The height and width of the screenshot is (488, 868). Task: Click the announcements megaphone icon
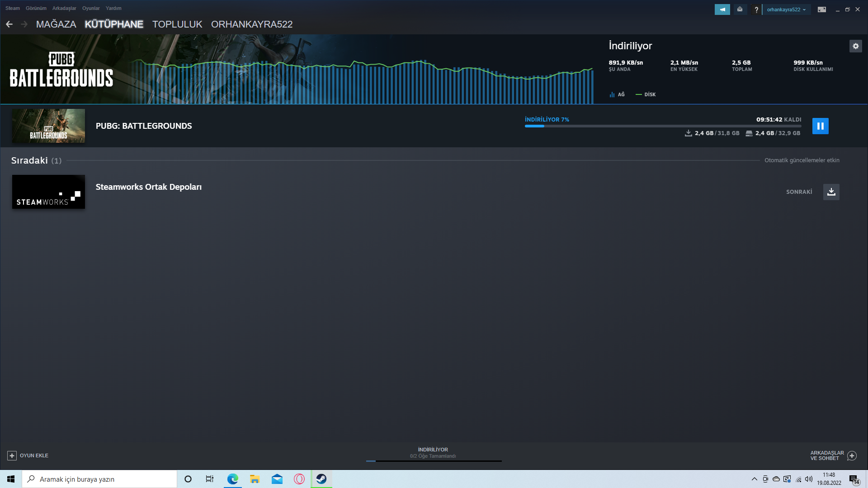[722, 9]
